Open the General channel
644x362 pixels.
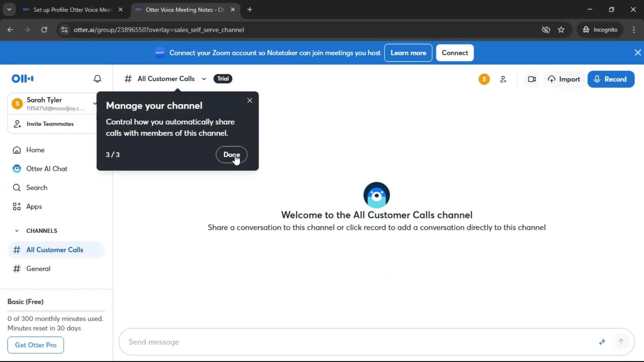tap(56, 269)
